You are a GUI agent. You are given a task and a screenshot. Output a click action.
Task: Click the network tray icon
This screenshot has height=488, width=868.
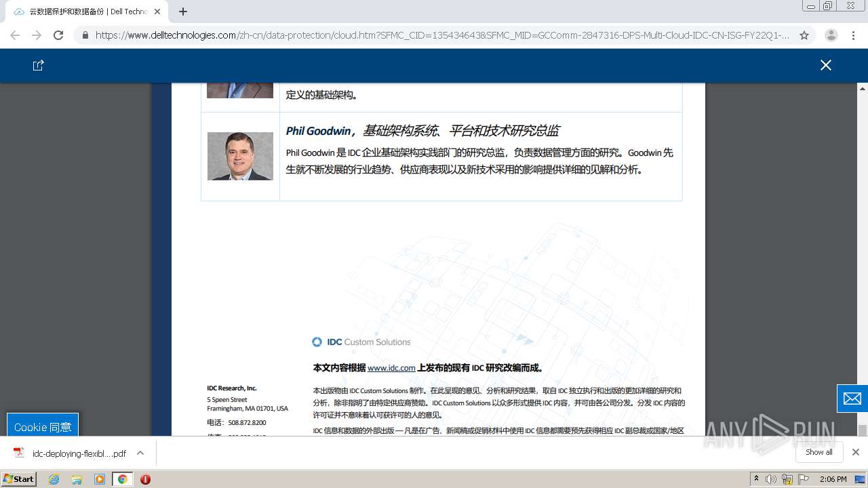tap(787, 479)
